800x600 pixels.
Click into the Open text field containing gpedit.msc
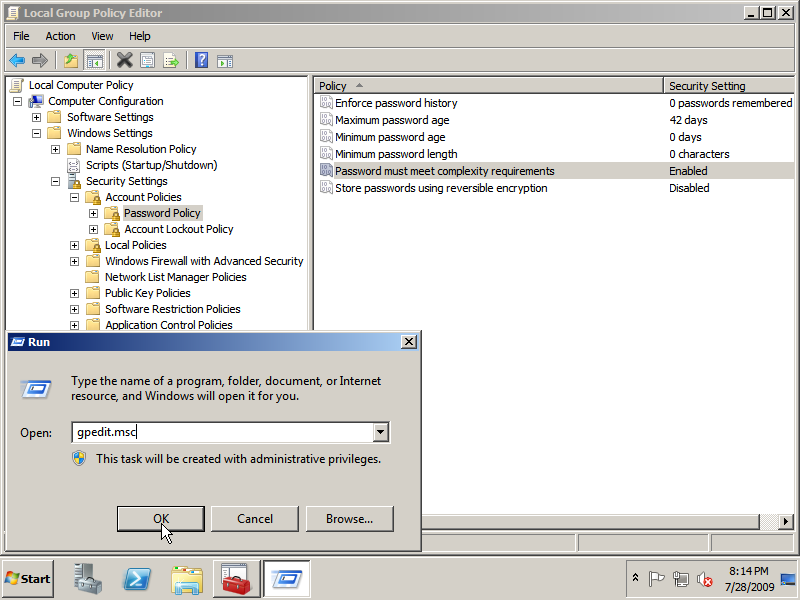pyautogui.click(x=222, y=432)
